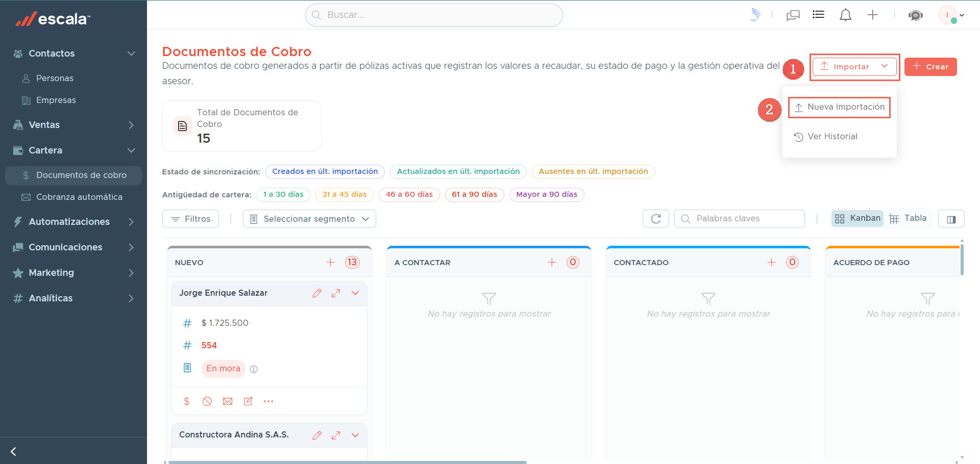Collapse the Constructora Andina S.A.S. card chevron
The width and height of the screenshot is (980, 464).
(x=355, y=435)
